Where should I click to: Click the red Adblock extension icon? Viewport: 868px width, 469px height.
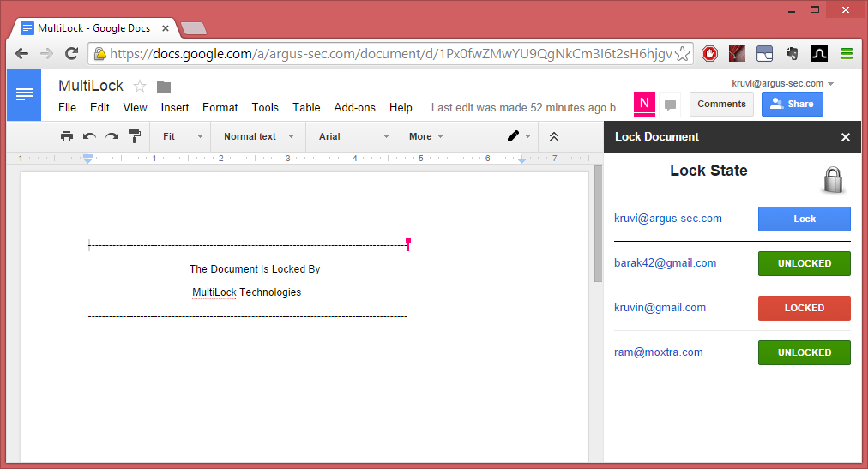point(709,54)
